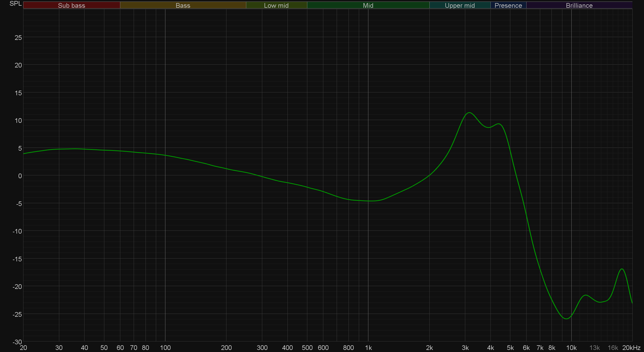644x352 pixels.
Task: Click the Upper mid band label
Action: pos(460,5)
